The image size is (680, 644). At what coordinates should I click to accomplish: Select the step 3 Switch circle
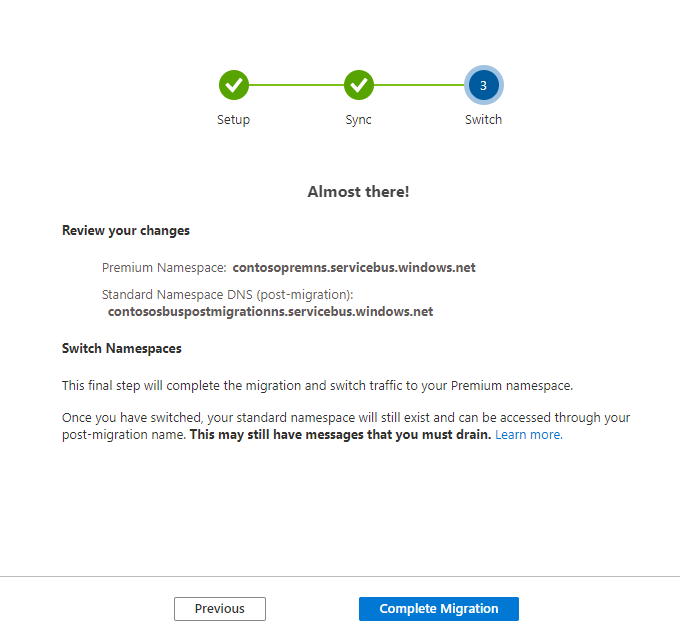coord(484,85)
